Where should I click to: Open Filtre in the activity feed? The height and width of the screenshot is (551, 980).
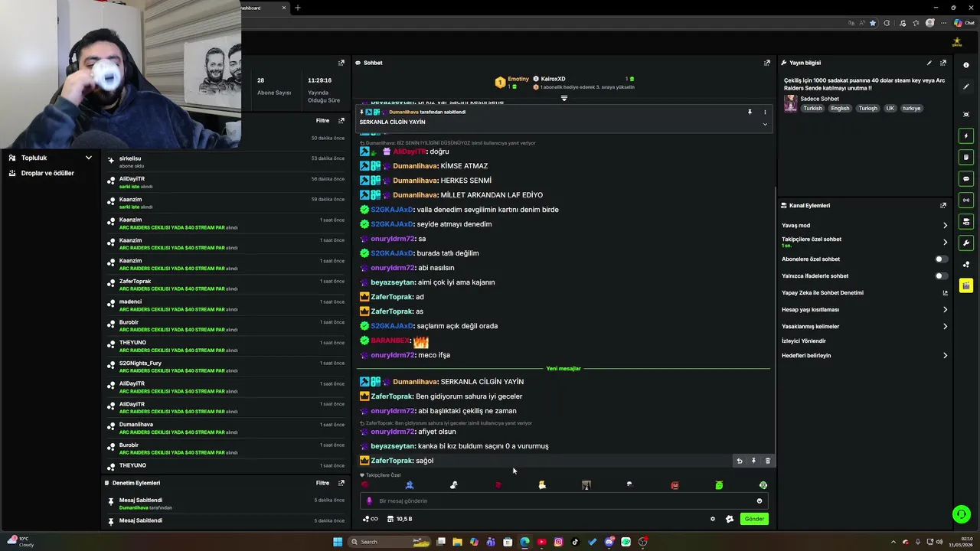point(323,120)
